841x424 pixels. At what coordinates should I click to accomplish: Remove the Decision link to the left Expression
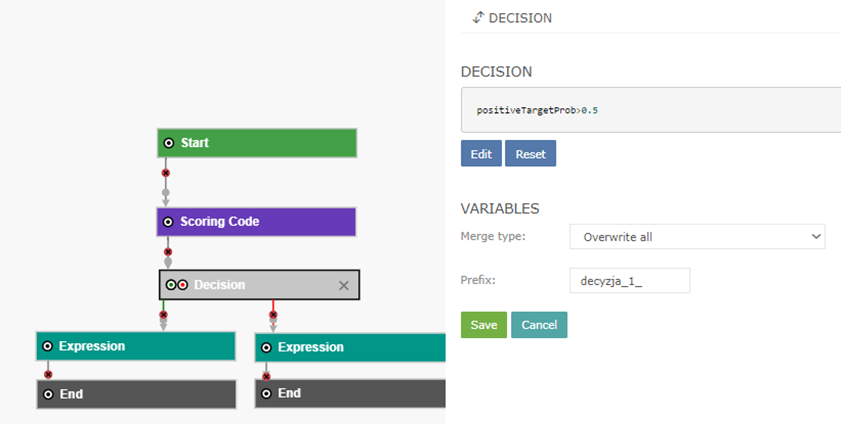click(x=163, y=315)
